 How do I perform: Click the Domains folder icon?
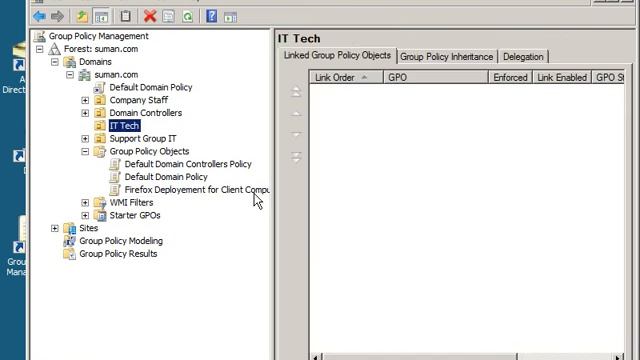click(70, 62)
